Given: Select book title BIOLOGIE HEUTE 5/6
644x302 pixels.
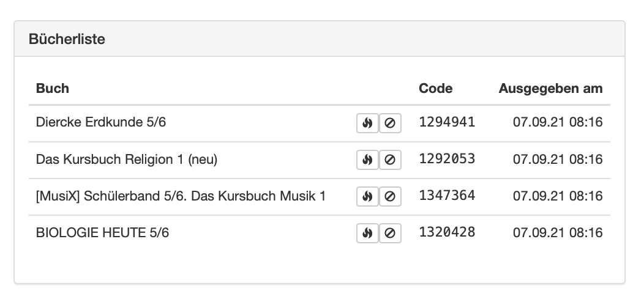Looking at the screenshot, I should (x=102, y=232).
